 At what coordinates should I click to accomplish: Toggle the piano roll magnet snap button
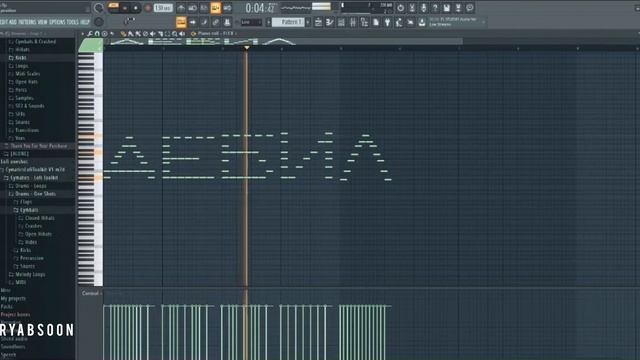[97, 34]
